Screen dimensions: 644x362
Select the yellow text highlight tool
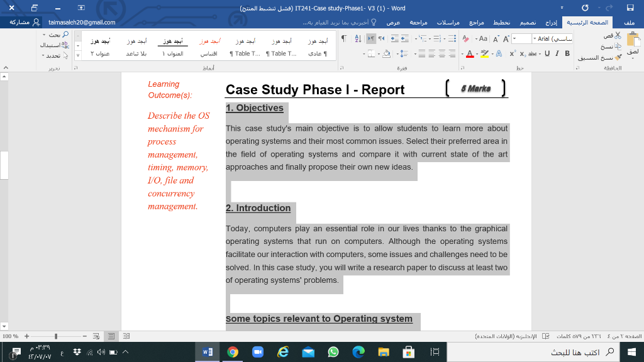click(x=485, y=53)
